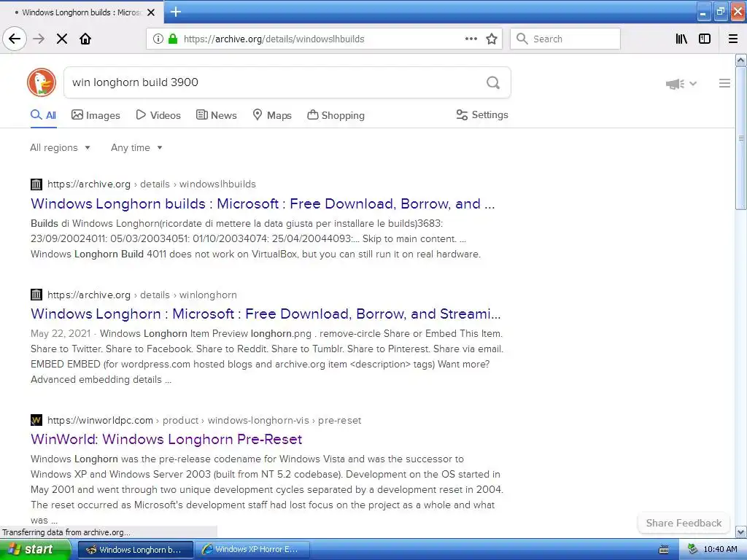Open the Windows start menu
The height and width of the screenshot is (560, 747).
tap(35, 550)
